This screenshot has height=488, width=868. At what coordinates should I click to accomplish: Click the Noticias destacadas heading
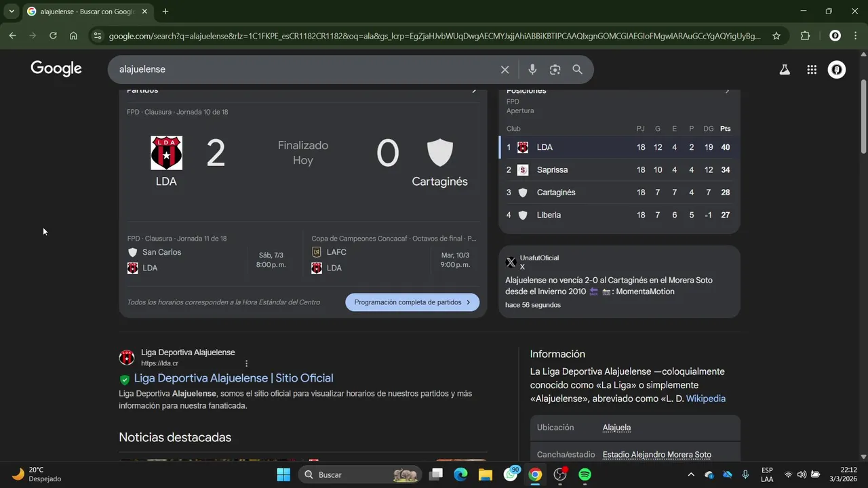pyautogui.click(x=175, y=437)
